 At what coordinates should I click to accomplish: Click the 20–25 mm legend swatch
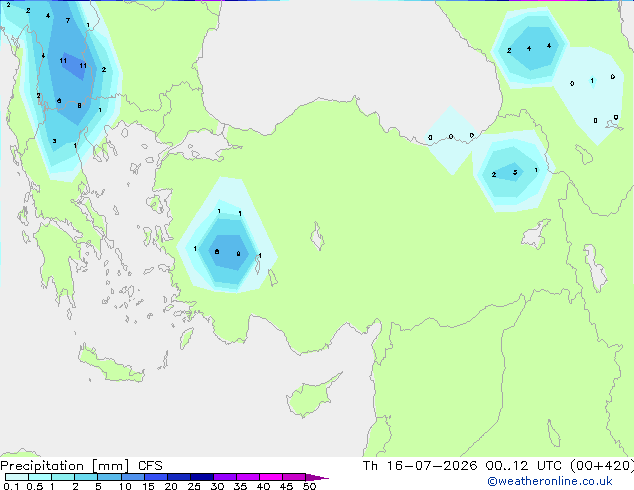pos(179,477)
